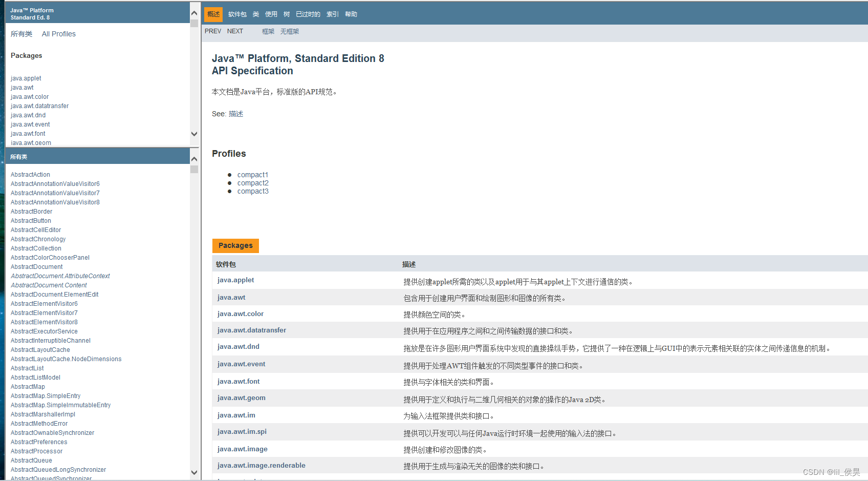Switch to 无框架 view
868x481 pixels.
click(x=289, y=31)
